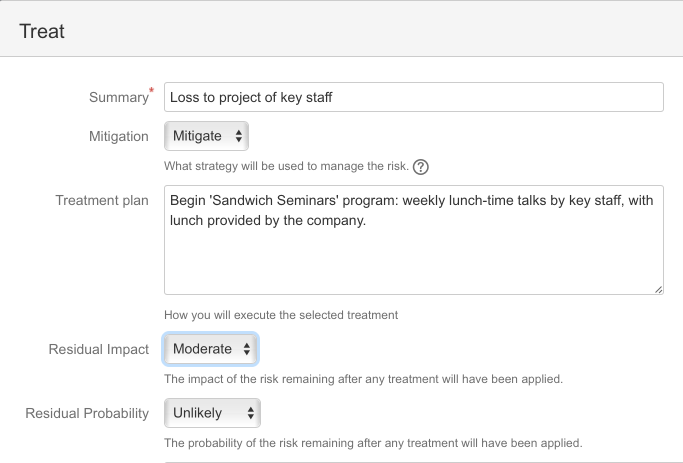Click the Summary field label

point(118,97)
